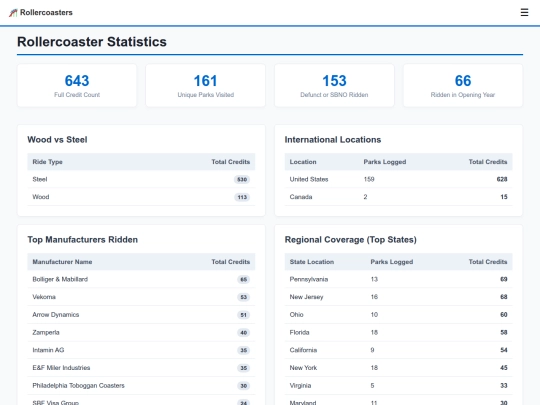The image size is (540, 405).
Task: Click the State Location column header
Action: tap(312, 262)
